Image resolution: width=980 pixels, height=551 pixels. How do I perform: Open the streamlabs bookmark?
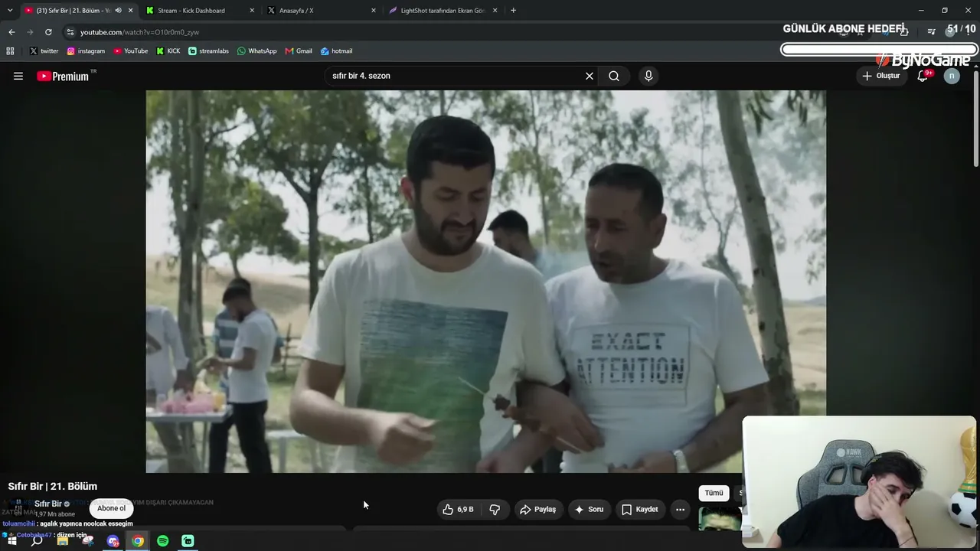coord(208,51)
